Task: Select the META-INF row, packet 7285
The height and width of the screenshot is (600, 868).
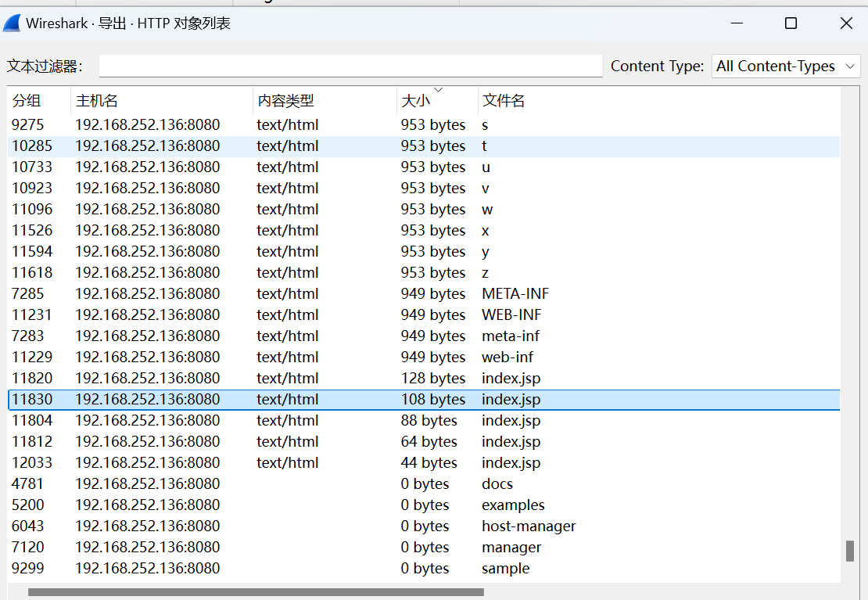Action: (515, 294)
